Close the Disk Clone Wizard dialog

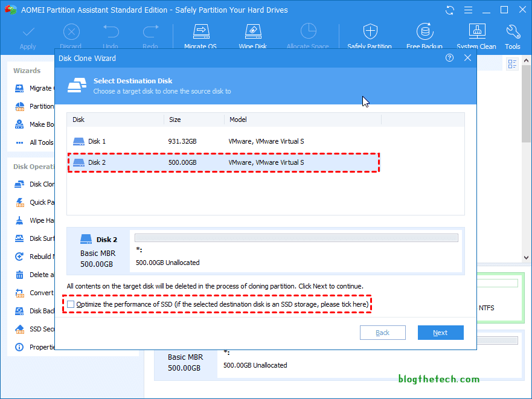pos(467,58)
